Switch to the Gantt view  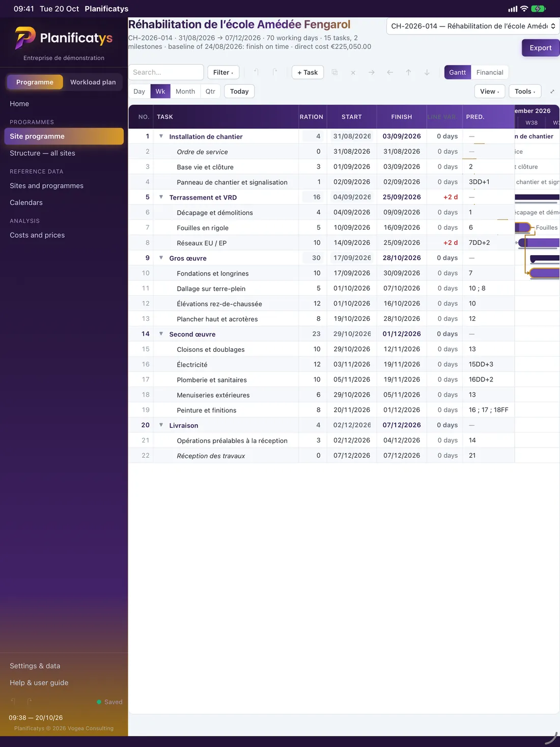point(457,72)
